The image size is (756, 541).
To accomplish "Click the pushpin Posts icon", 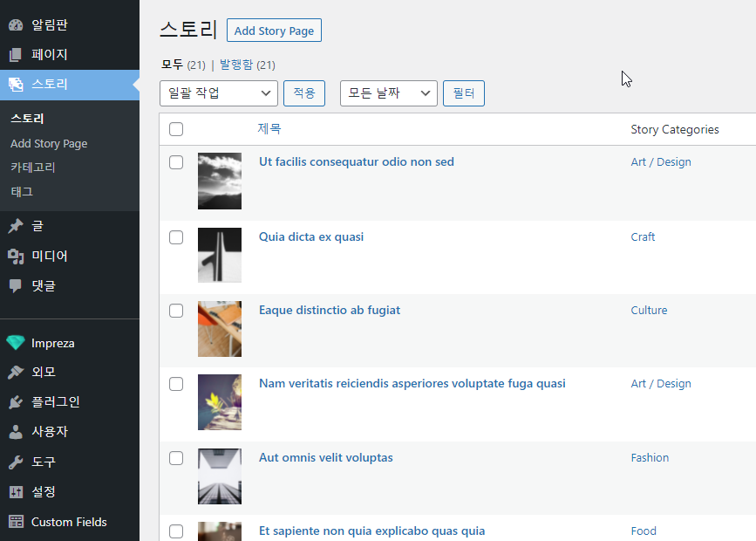I will pyautogui.click(x=16, y=226).
